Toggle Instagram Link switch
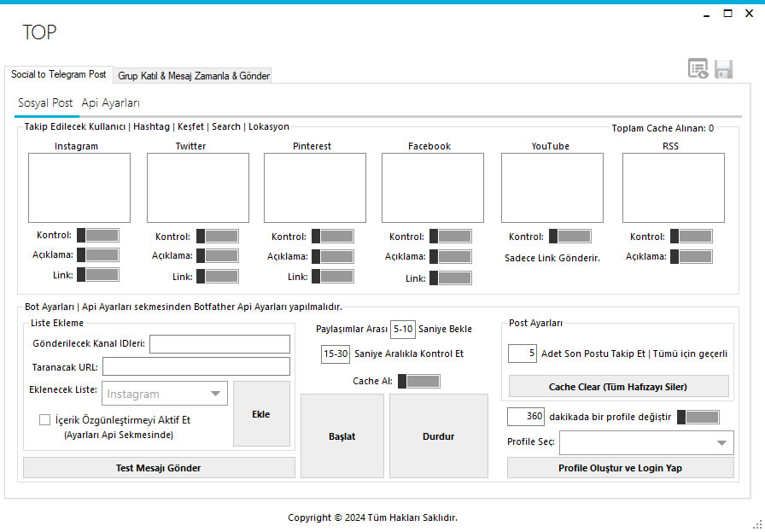 coord(98,274)
